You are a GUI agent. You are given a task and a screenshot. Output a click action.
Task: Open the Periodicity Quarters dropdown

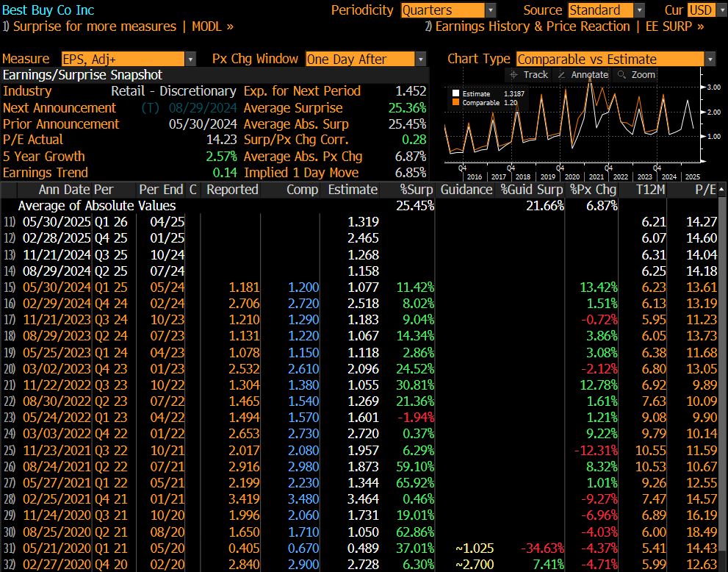(491, 10)
